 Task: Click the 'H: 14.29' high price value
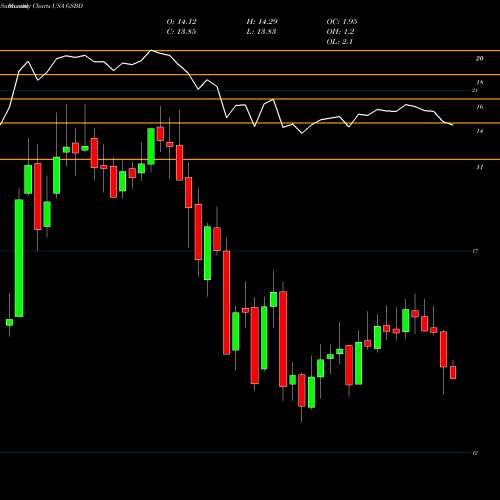262,22
